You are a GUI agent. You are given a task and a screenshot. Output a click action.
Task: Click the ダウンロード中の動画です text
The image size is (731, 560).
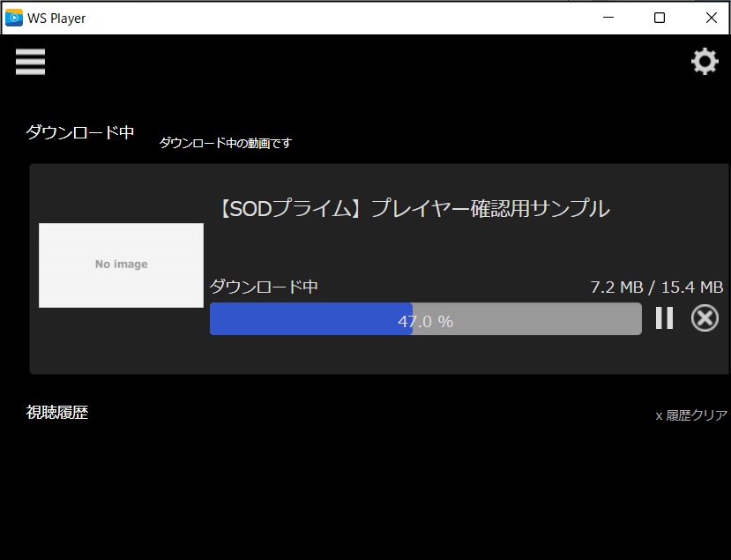click(x=224, y=142)
